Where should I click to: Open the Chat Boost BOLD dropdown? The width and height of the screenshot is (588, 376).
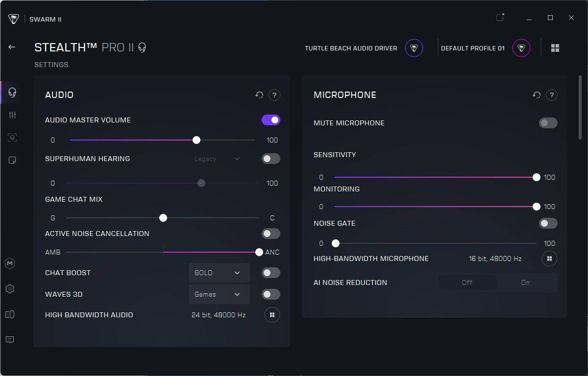point(219,273)
